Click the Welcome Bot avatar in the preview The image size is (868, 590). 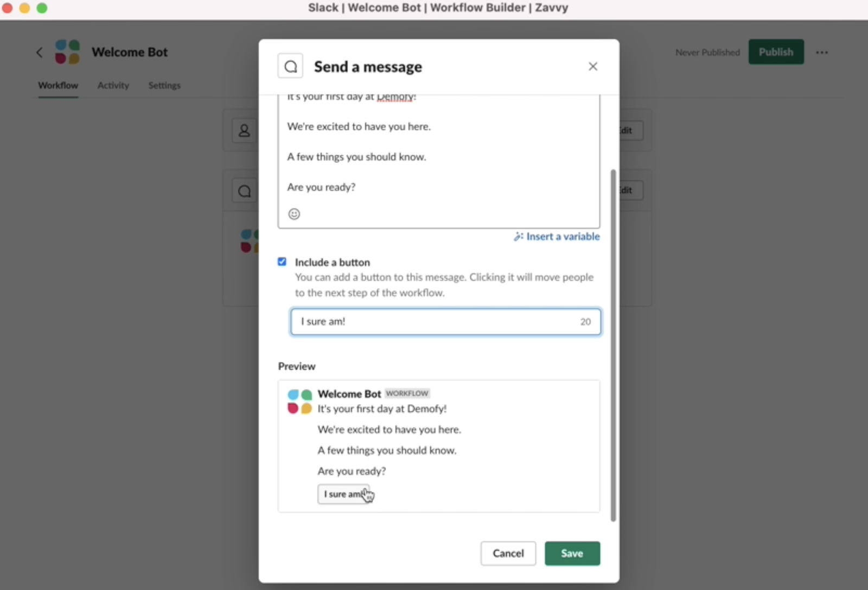pos(299,401)
